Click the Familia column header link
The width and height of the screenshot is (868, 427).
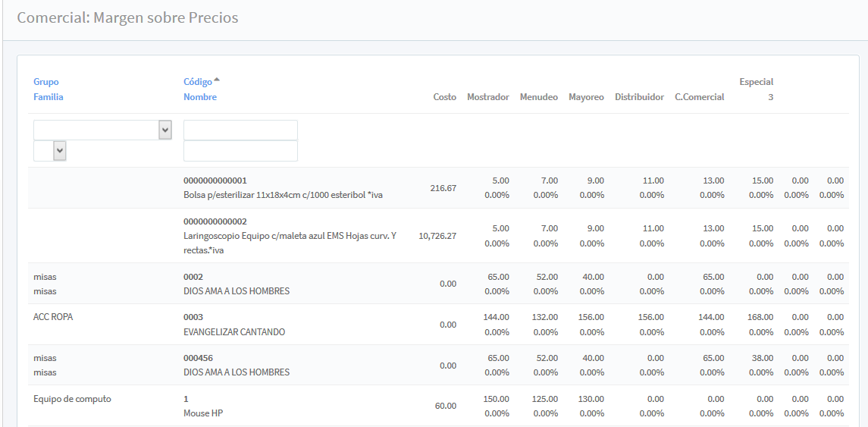[x=48, y=97]
